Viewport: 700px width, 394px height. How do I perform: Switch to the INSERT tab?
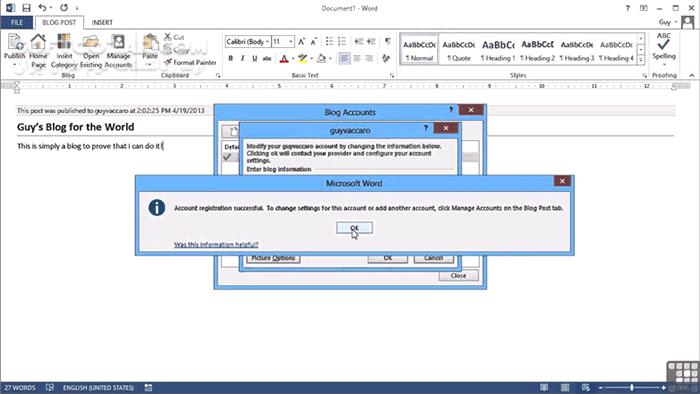tap(102, 22)
